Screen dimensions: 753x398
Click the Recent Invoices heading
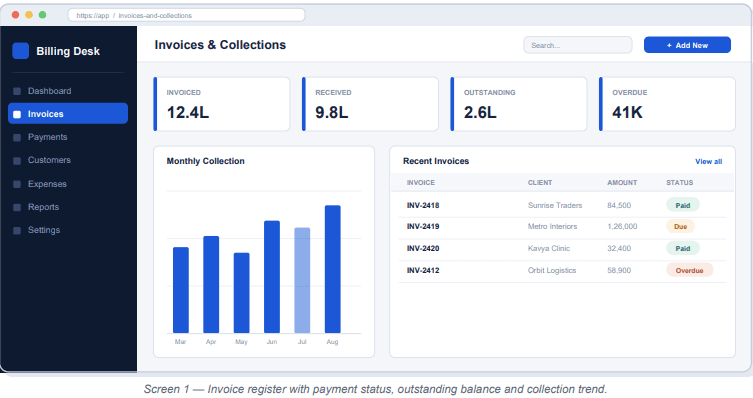point(436,161)
